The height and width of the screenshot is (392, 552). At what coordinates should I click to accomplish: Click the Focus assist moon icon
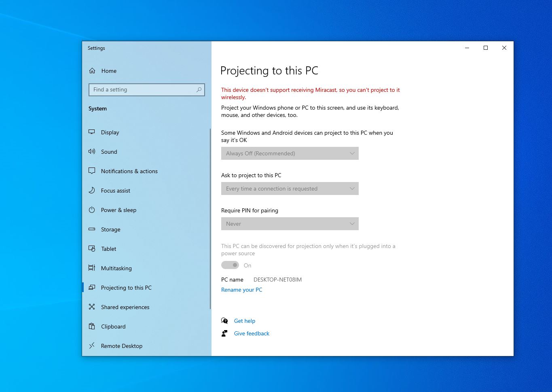92,191
